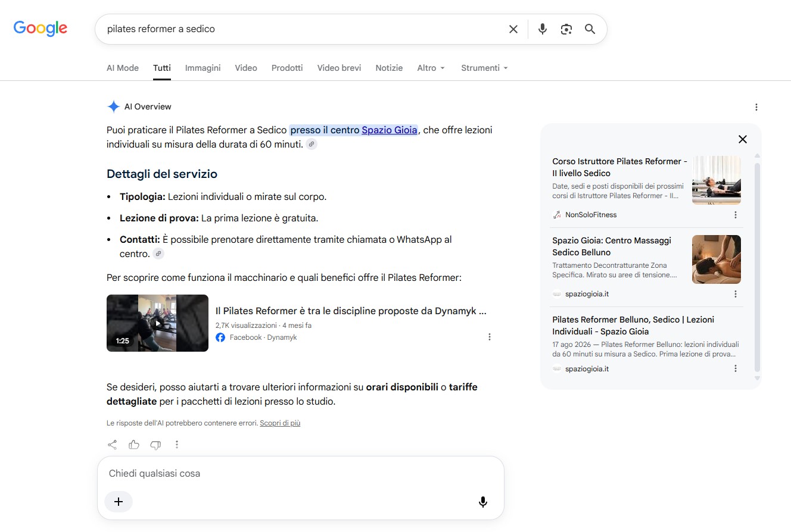791x532 pixels.
Task: Clear the search query with X icon
Action: click(x=513, y=29)
